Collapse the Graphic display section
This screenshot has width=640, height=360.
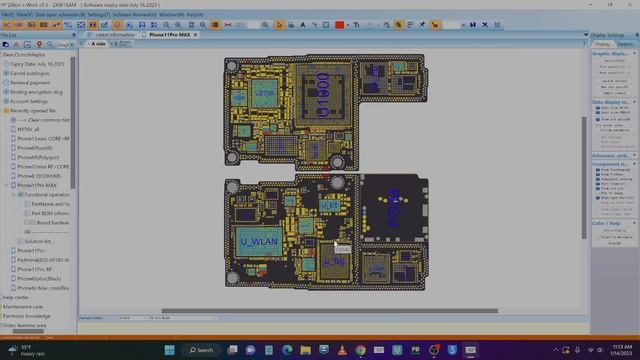(634, 53)
